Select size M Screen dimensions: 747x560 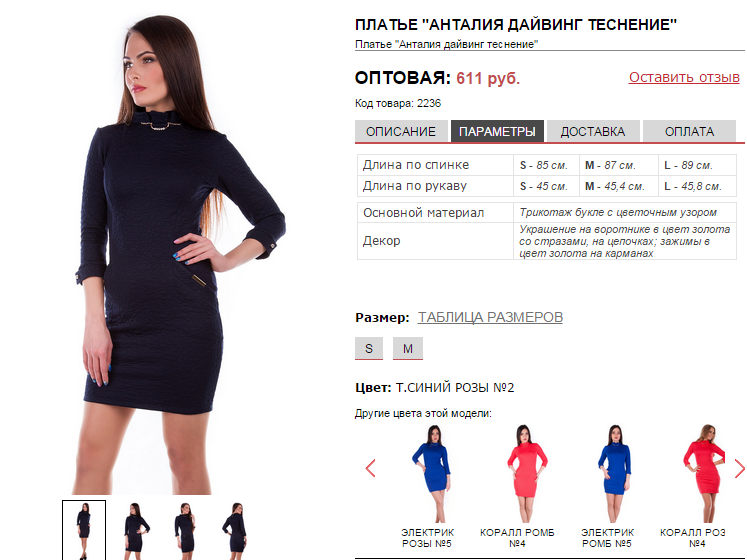(x=408, y=348)
